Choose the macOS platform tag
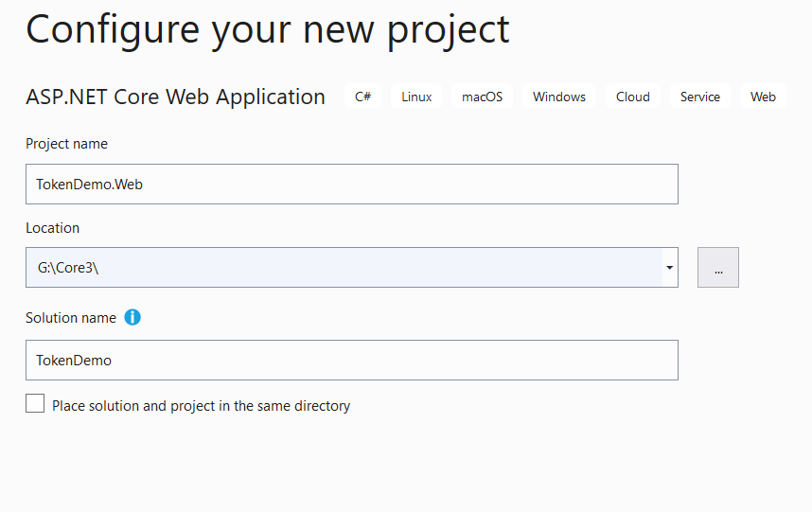The image size is (812, 512). click(482, 97)
